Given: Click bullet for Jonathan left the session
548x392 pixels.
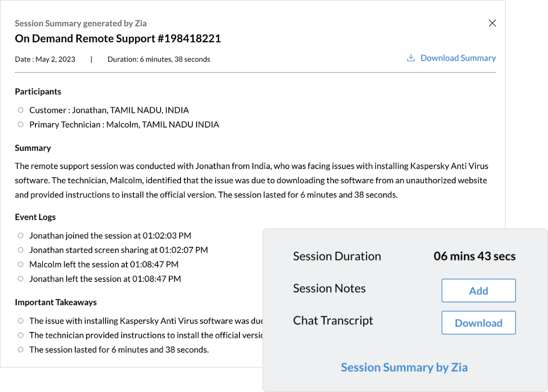Looking at the screenshot, I should click(x=21, y=279).
